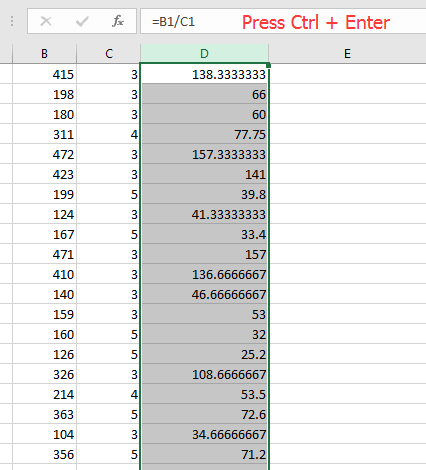Click the fill handle at top of D selection

[269, 65]
